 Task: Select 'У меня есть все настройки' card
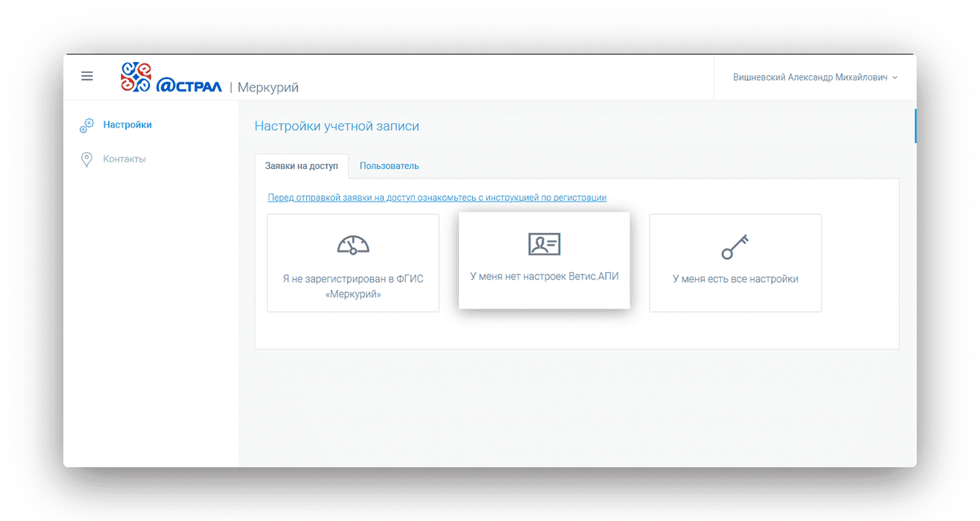[x=735, y=263]
